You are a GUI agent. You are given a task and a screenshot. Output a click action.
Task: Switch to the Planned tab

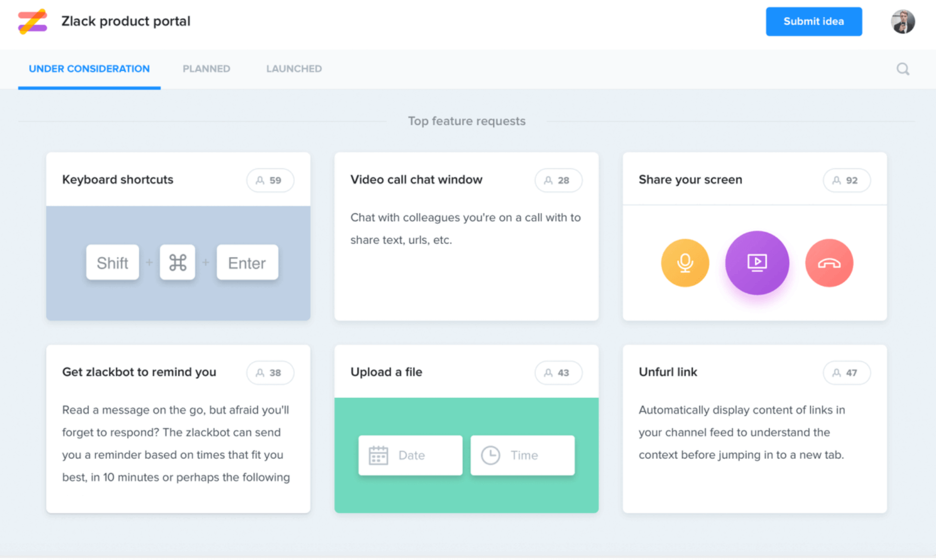[207, 69]
